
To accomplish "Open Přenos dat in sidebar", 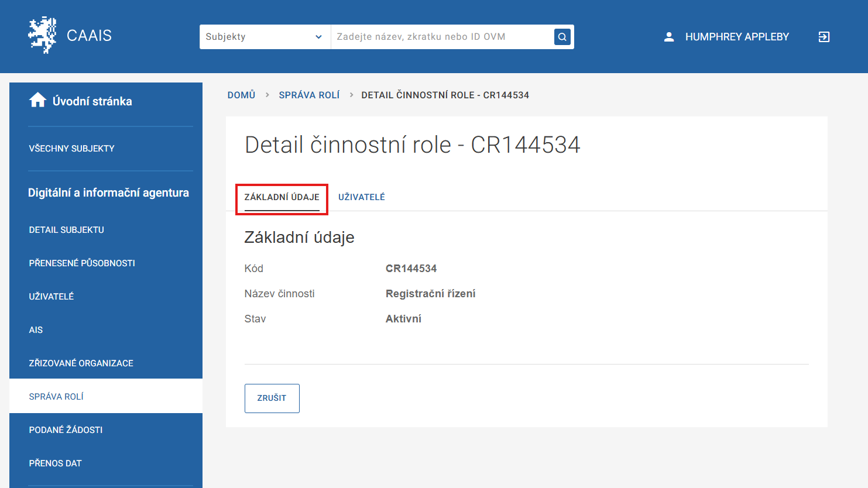I will point(55,463).
